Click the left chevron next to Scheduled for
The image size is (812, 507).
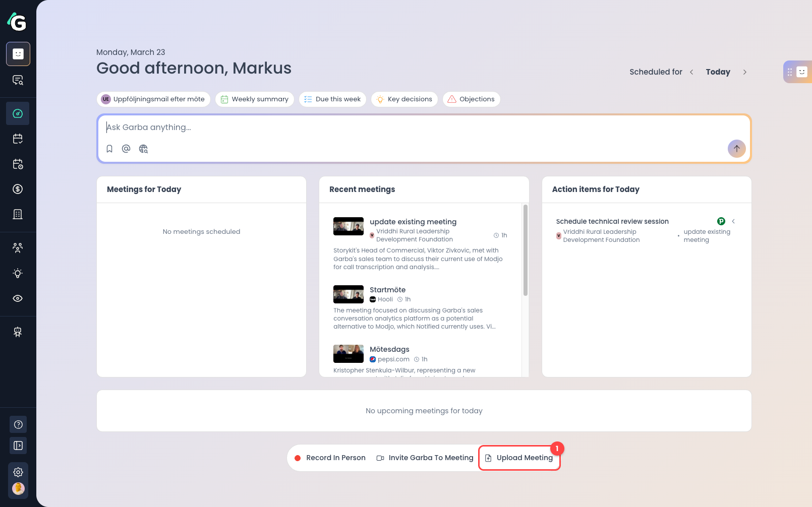pyautogui.click(x=691, y=72)
